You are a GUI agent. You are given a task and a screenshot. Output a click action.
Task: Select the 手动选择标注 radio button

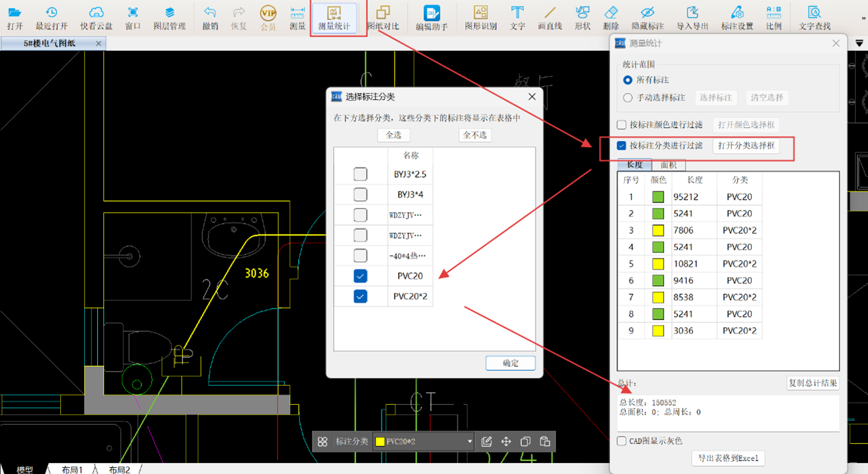628,98
